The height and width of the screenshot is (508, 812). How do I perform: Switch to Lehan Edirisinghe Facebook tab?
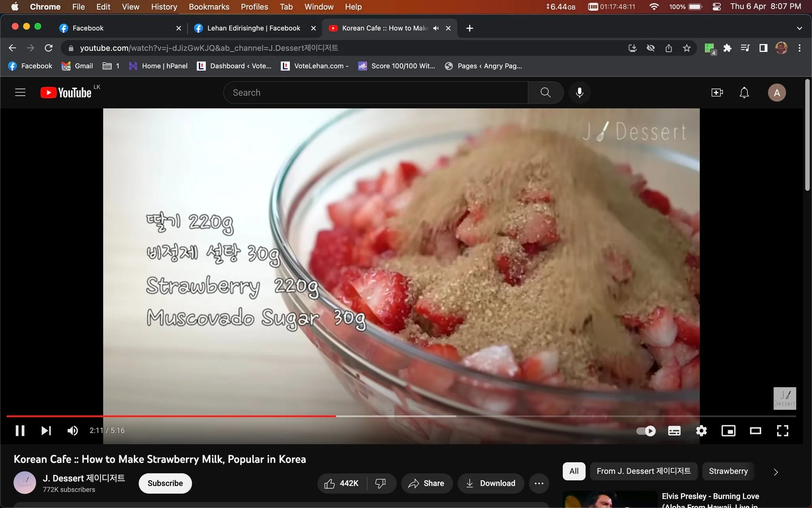point(254,28)
